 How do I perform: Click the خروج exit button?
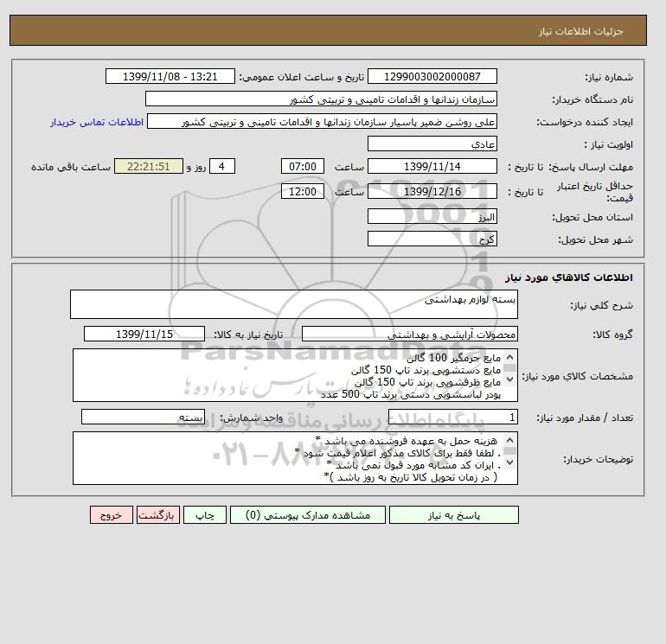tap(112, 515)
